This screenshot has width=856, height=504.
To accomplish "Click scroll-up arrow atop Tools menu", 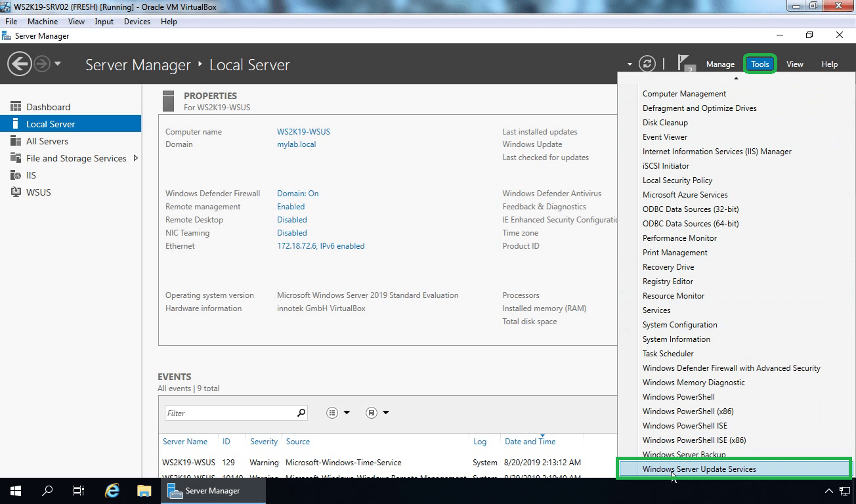I will coord(736,78).
